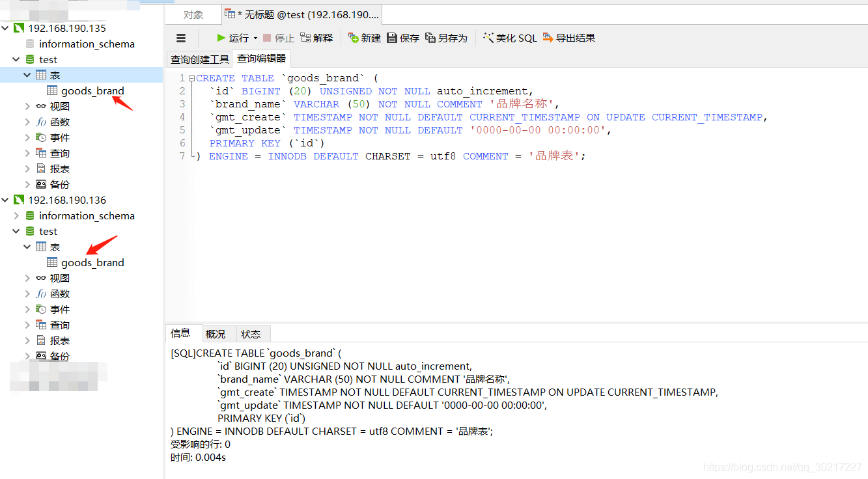Run the query with 运行

232,38
